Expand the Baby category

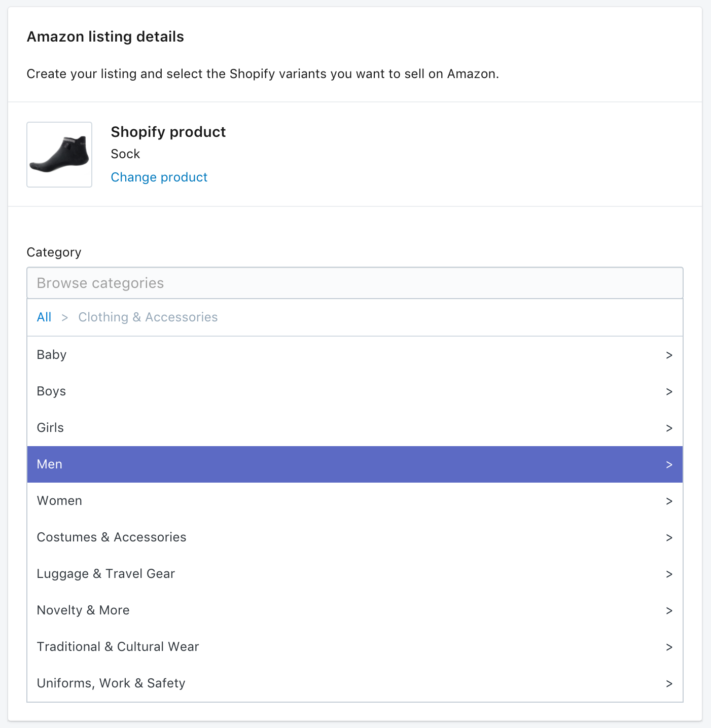(x=669, y=355)
